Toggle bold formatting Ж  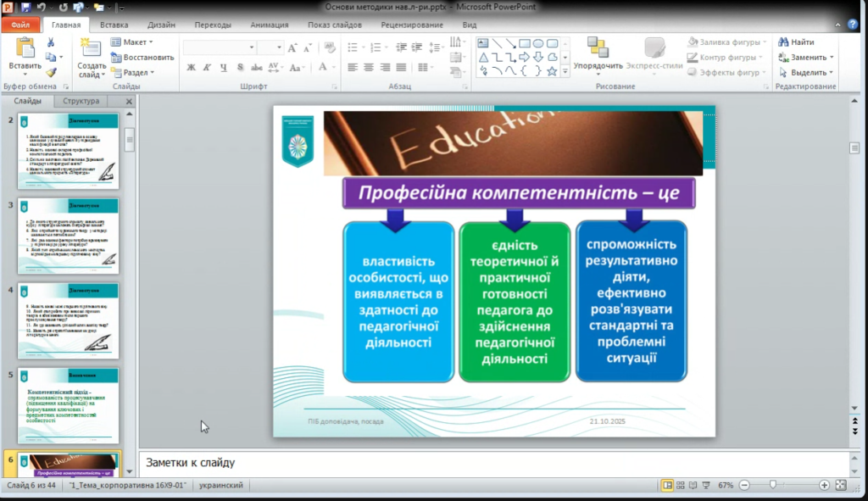[x=192, y=68]
